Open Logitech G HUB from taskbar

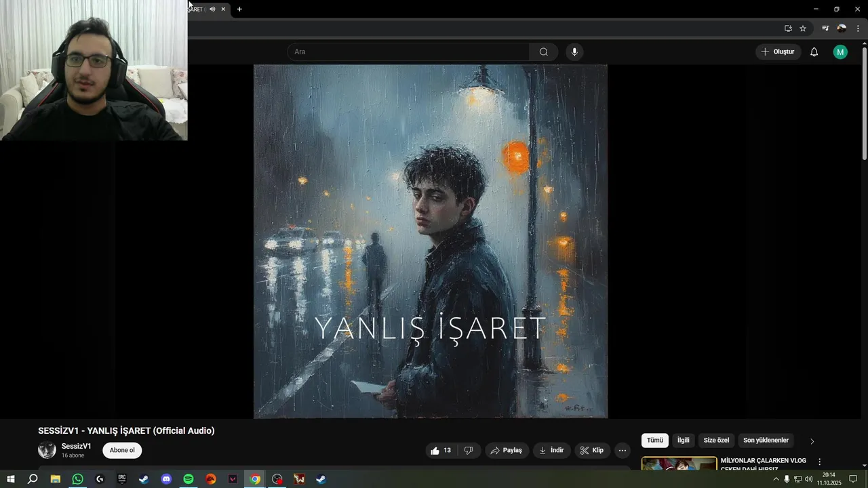pos(100,479)
